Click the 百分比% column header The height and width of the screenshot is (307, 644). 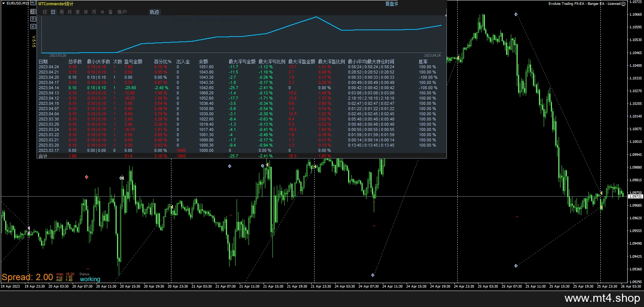coord(162,62)
